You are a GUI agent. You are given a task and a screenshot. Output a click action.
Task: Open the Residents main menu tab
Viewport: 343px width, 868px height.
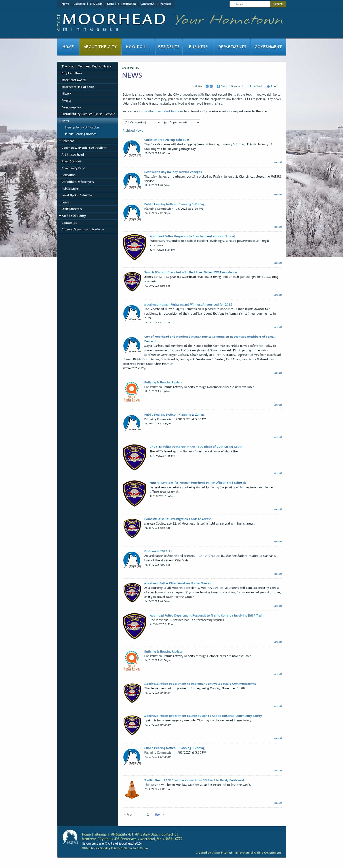[169, 47]
